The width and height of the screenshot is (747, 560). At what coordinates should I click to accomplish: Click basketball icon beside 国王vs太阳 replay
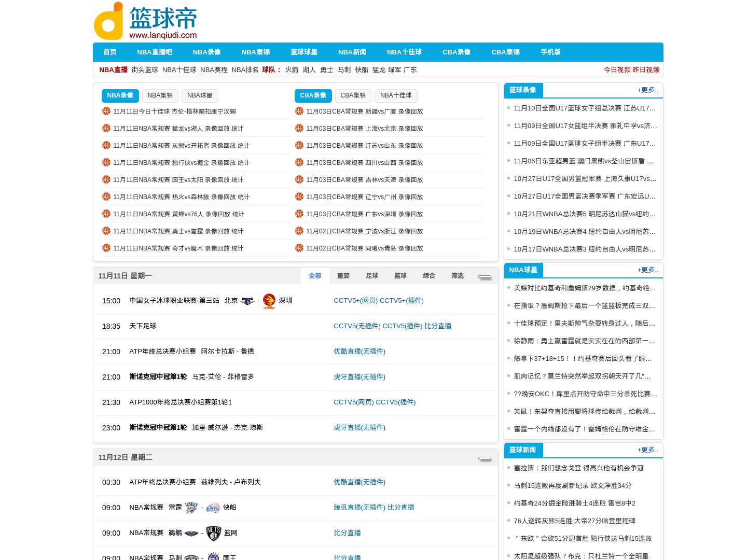(x=106, y=179)
